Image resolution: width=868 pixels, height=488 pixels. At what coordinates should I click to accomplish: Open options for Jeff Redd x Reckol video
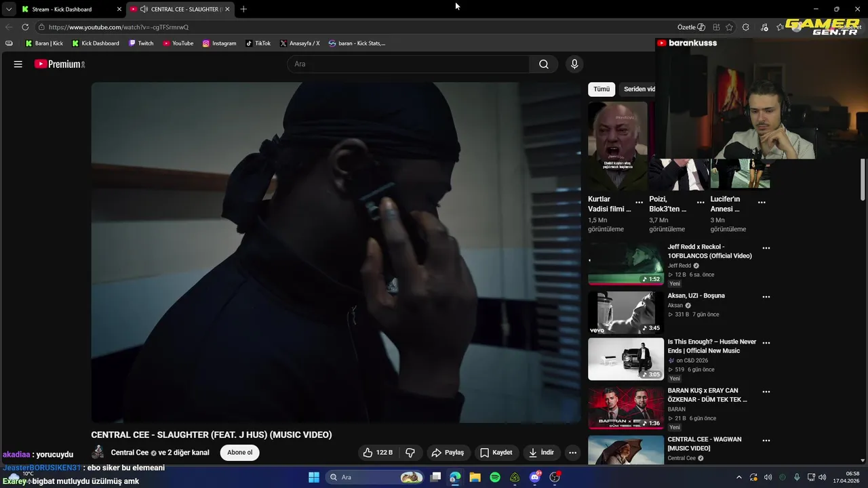coord(766,248)
